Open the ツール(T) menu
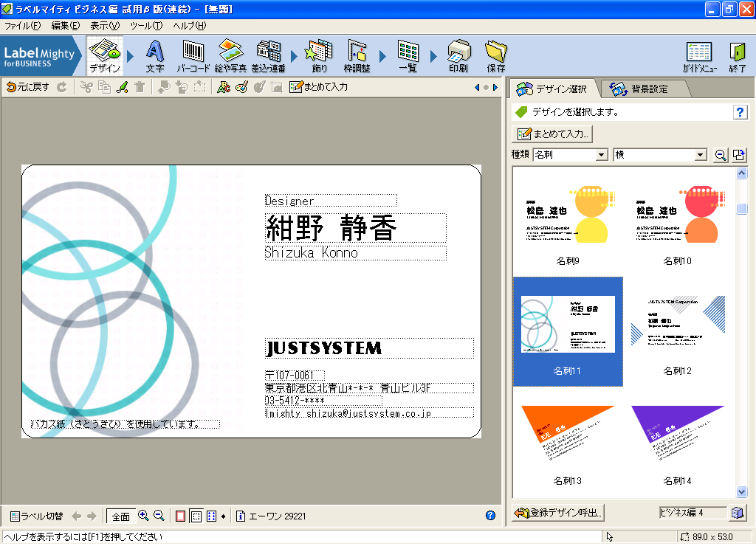Viewport: 756px width, 546px height. click(145, 26)
